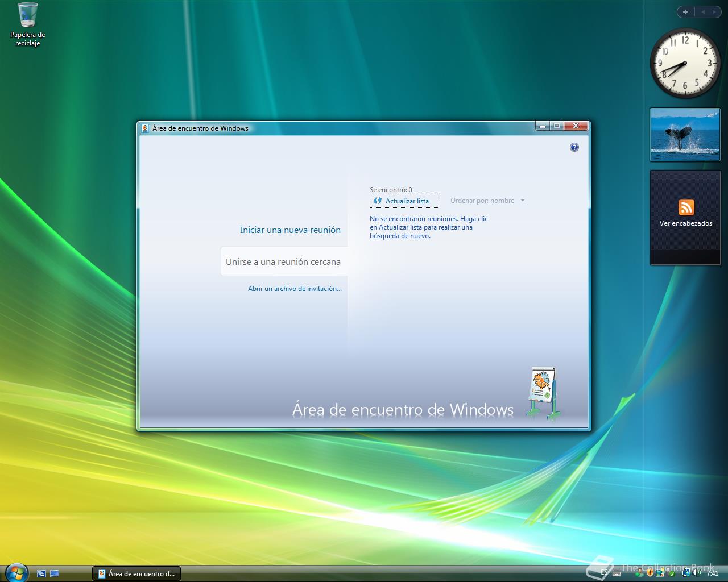Open the Ordenar por: nombre dropdown
The width and height of the screenshot is (728, 582).
(487, 201)
